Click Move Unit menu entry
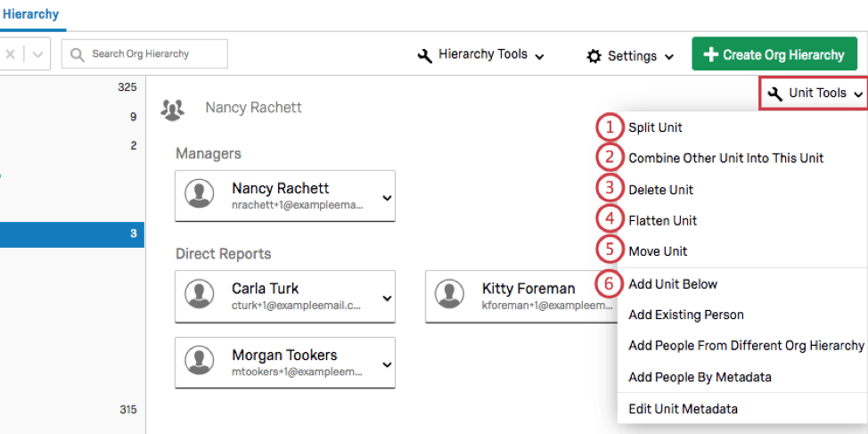The image size is (868, 434). (658, 251)
